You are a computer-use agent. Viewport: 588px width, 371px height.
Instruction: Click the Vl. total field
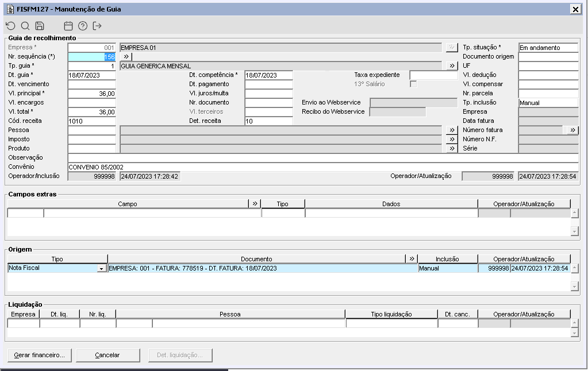pos(92,111)
